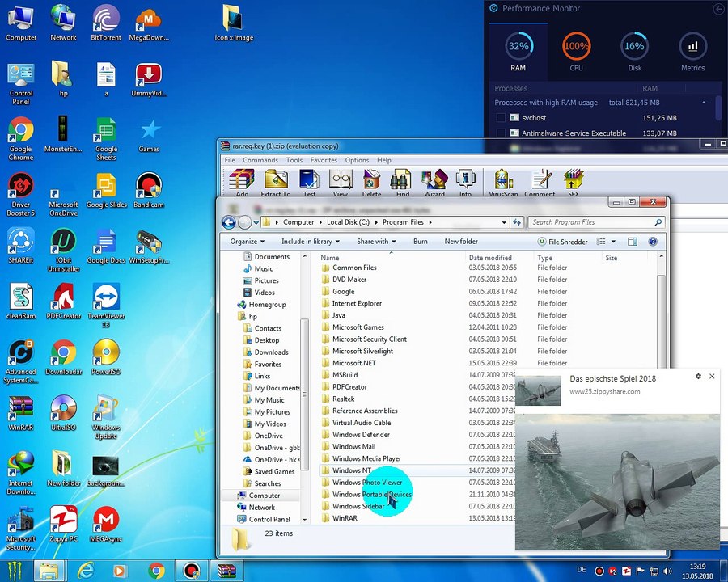
Task: Open the Google Chrome desktop icon
Action: click(x=20, y=138)
